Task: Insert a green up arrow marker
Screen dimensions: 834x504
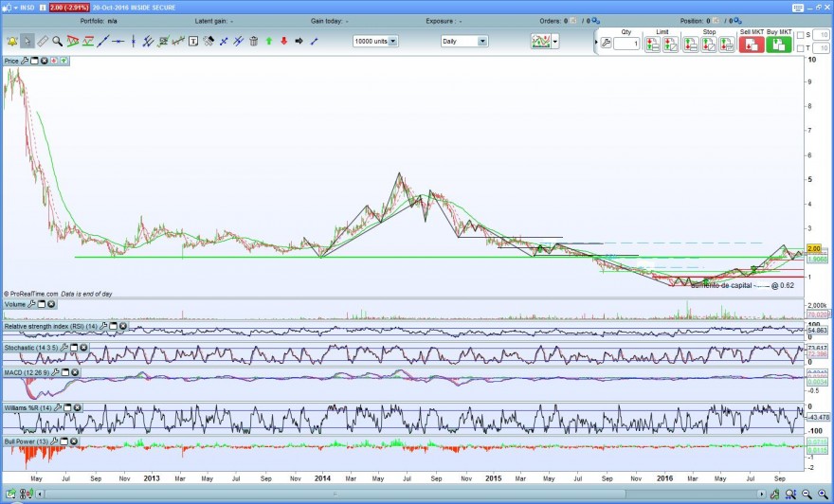Action: [x=269, y=41]
